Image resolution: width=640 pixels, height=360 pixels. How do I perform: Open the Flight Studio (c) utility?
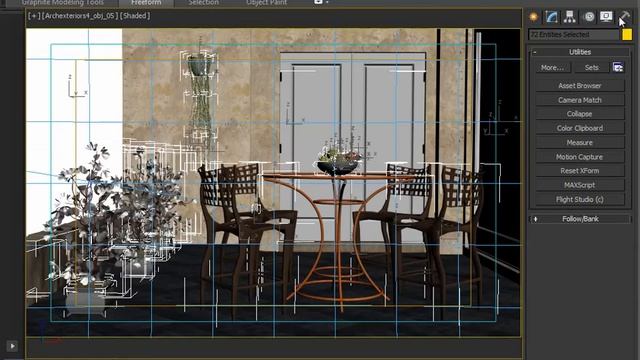(580, 200)
